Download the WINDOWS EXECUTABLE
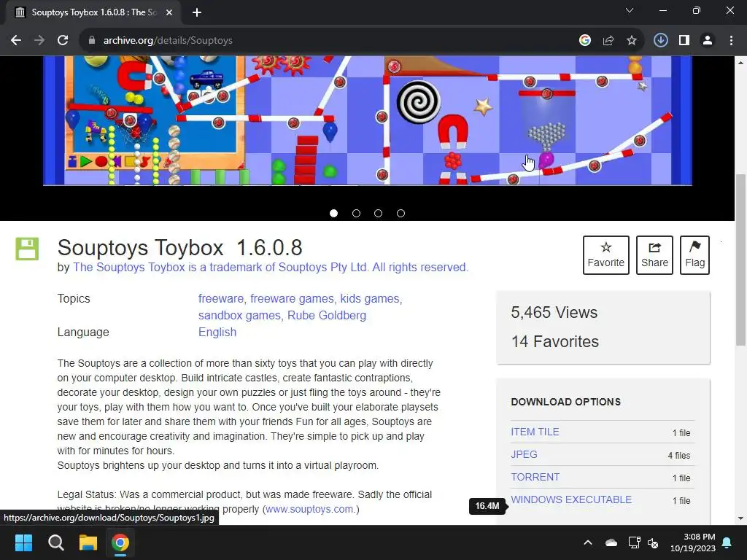Image resolution: width=747 pixels, height=560 pixels. (571, 499)
